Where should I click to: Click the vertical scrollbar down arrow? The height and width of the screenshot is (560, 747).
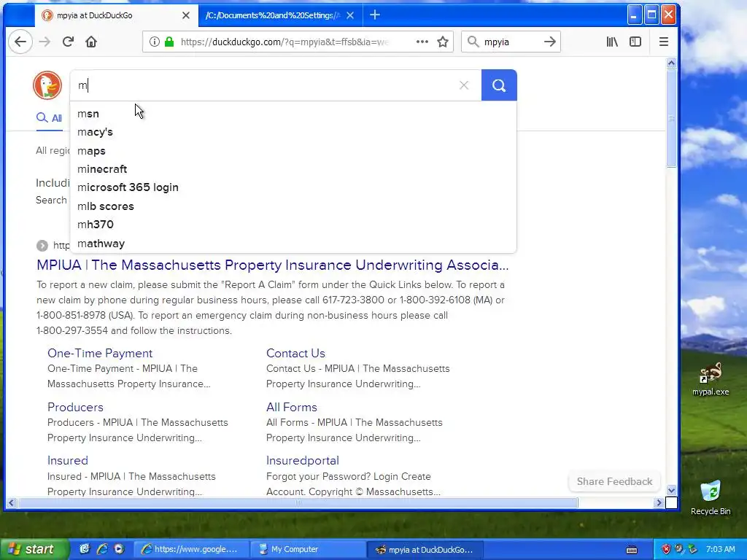(x=671, y=490)
